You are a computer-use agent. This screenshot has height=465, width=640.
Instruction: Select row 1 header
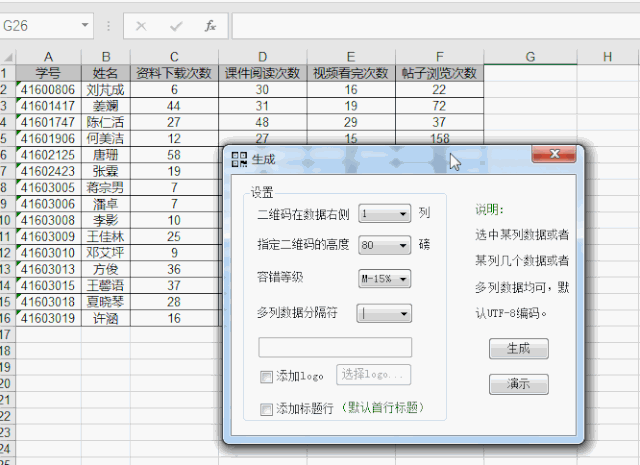(x=7, y=73)
